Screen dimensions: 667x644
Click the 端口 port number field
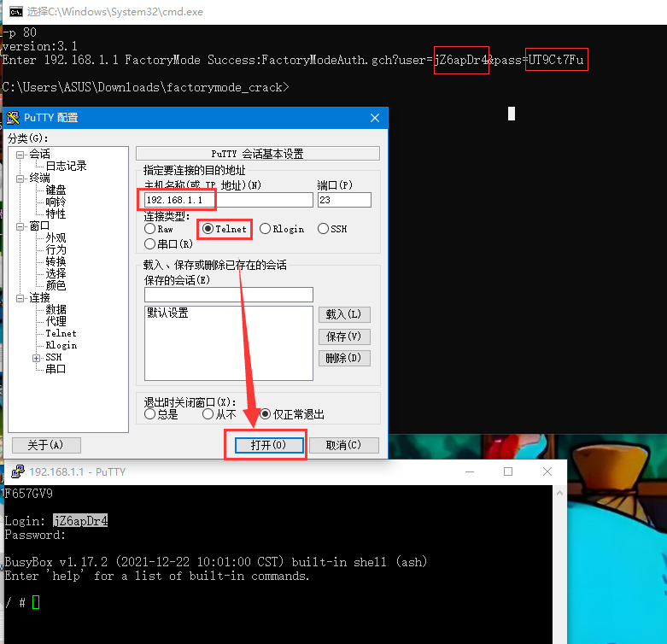coord(343,200)
